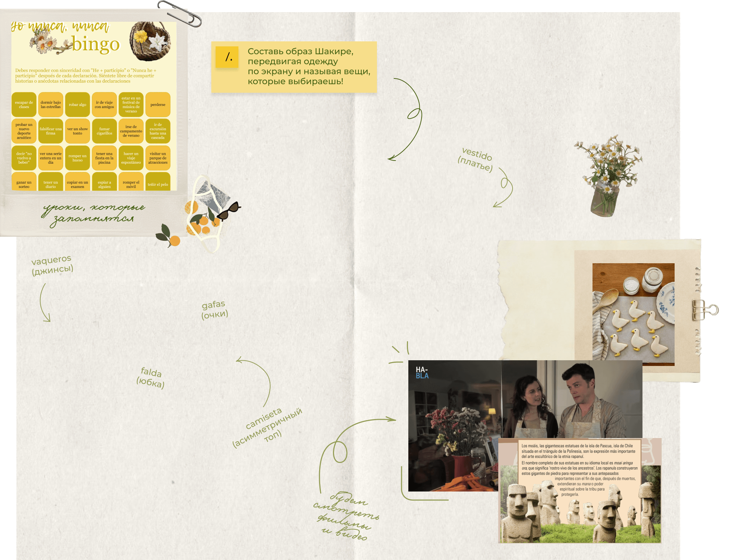Select 'tener una fiesta en la piscina' cell
The image size is (736, 560).
[104, 158]
